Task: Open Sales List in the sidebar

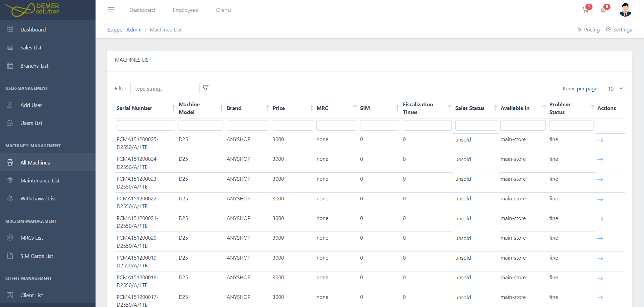Action: point(48,47)
